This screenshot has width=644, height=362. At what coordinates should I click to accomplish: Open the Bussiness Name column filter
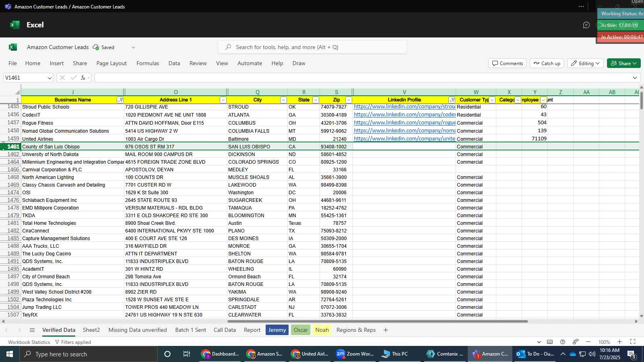pos(120,100)
